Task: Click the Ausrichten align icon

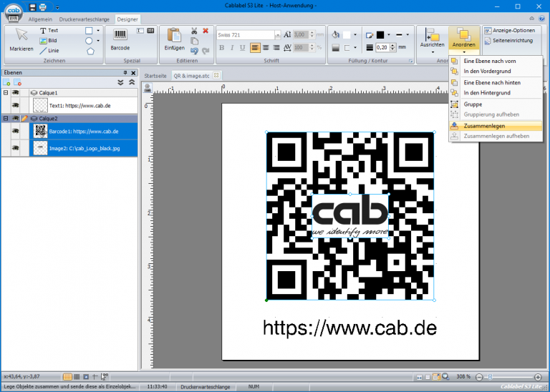Action: coord(432,35)
